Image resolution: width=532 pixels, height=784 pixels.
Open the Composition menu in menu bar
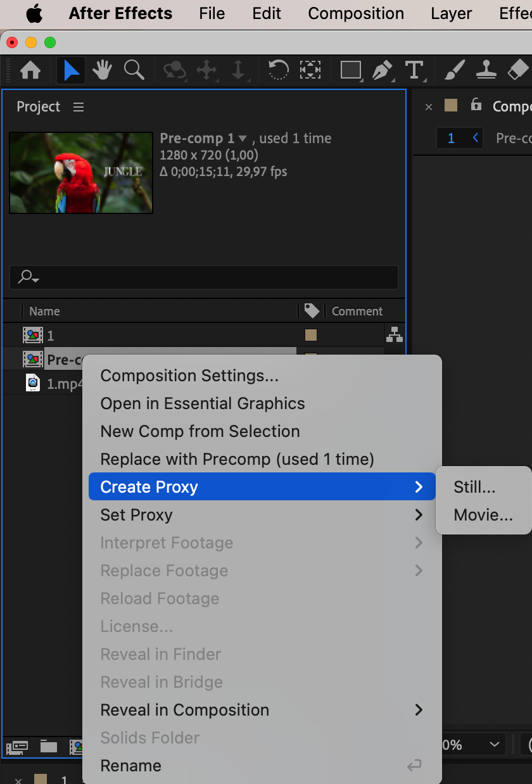pyautogui.click(x=356, y=13)
